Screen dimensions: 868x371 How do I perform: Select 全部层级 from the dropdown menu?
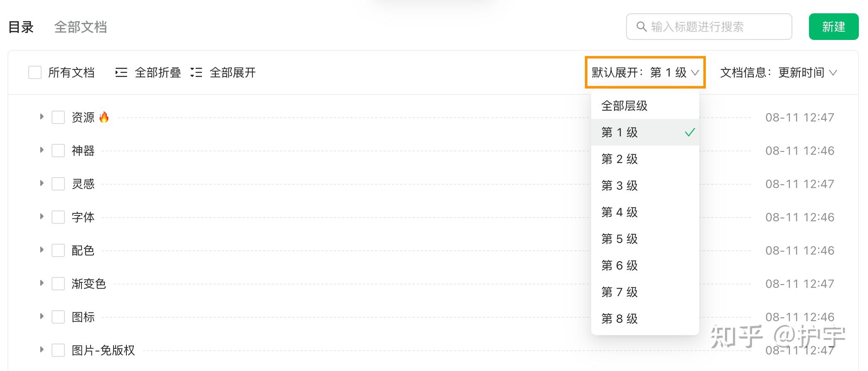645,106
